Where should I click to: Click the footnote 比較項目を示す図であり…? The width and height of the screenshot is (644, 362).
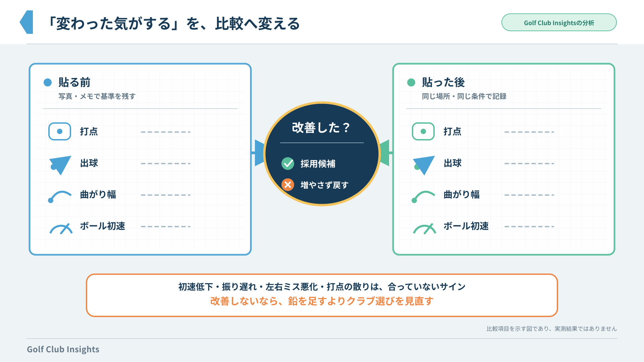tap(552, 329)
